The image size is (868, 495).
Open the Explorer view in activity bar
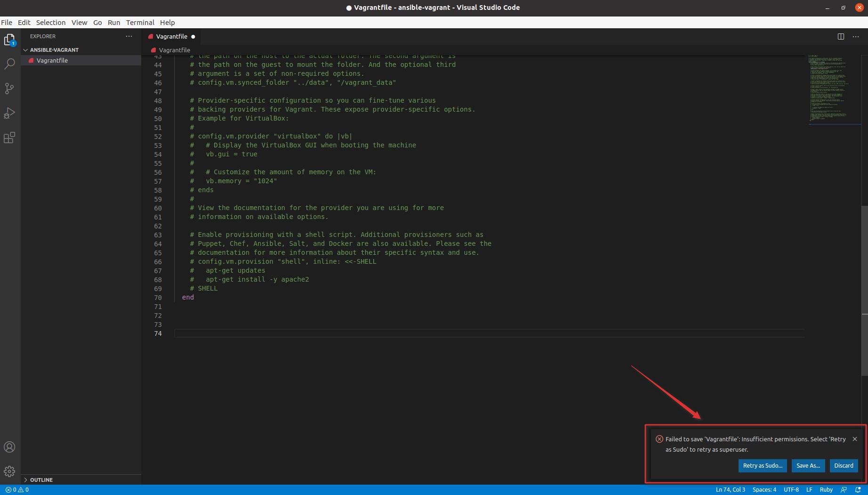[9, 40]
